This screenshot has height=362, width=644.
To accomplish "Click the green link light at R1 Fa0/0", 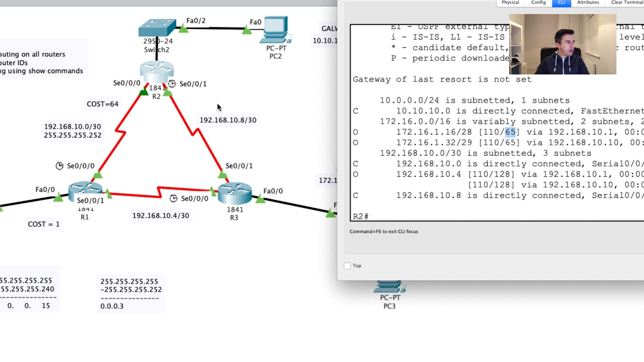I will [x=58, y=198].
